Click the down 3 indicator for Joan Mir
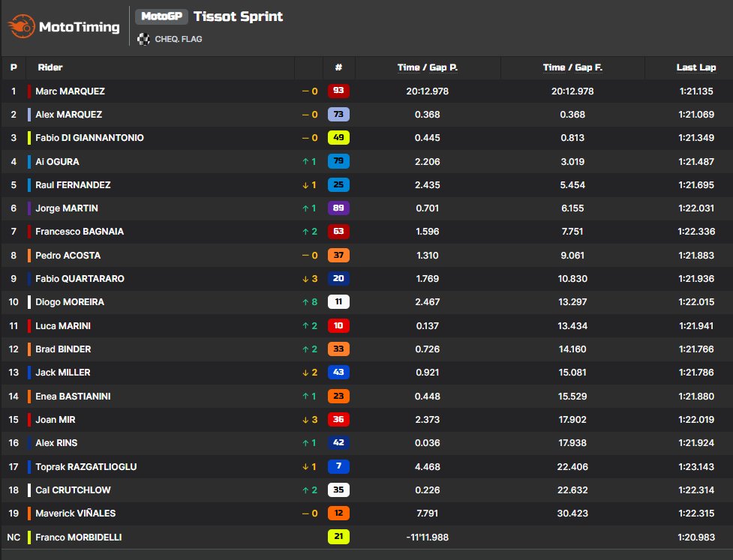Image resolution: width=733 pixels, height=560 pixels. point(310,420)
